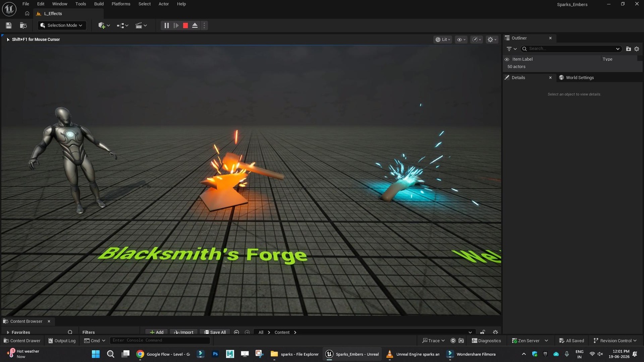
Task: Save the current level with the floppy disk icon
Action: pos(9,25)
